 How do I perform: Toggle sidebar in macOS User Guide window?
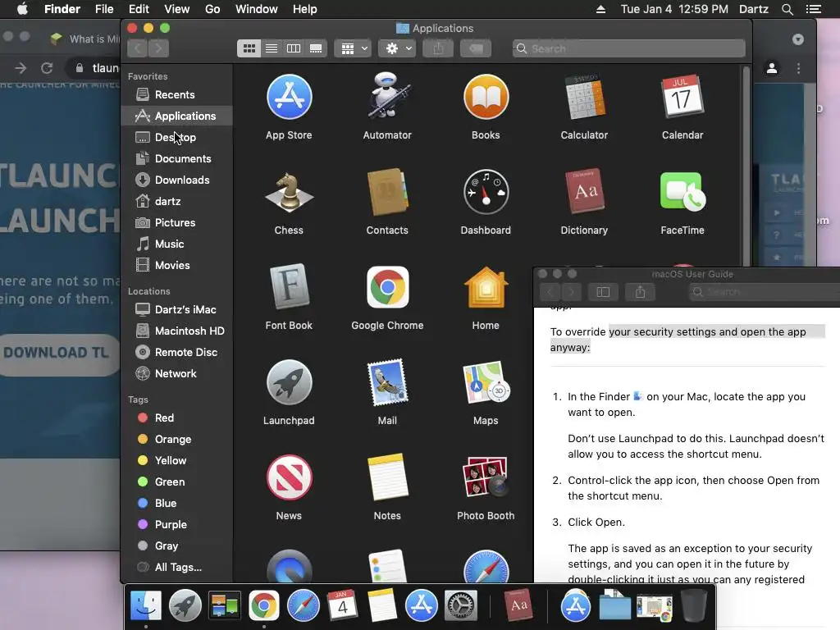point(603,292)
